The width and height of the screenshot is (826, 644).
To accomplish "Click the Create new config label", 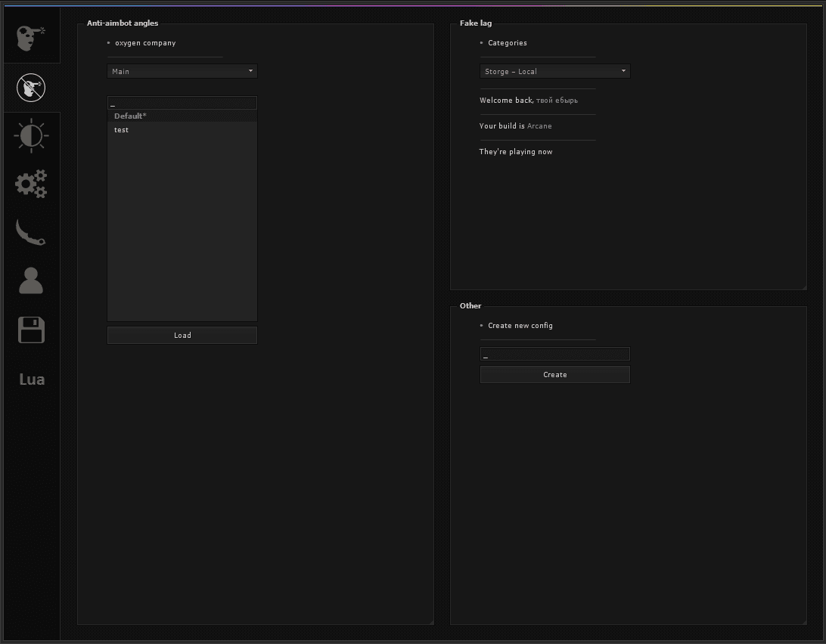I will 520,326.
